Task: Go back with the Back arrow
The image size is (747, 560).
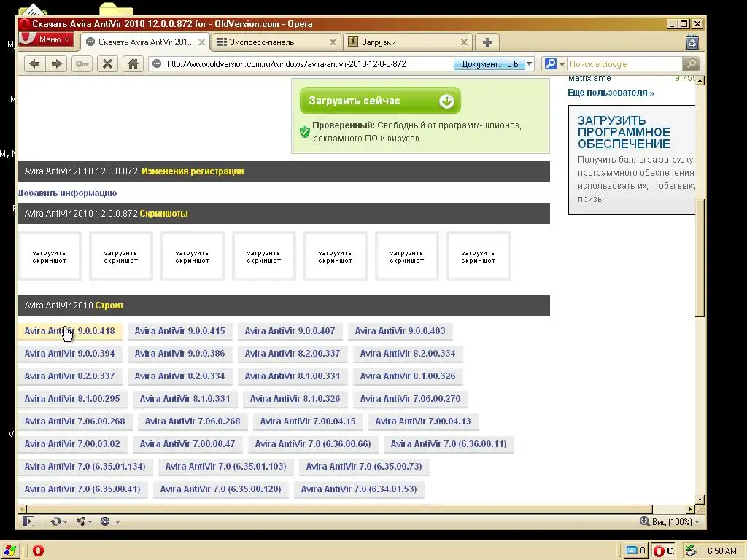Action: [x=34, y=64]
